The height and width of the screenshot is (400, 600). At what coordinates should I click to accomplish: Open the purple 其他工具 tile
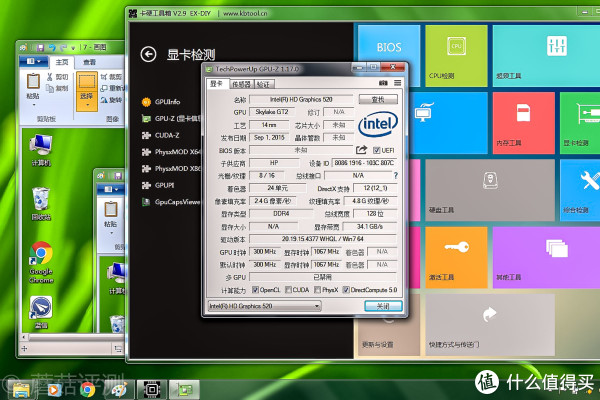point(546,257)
